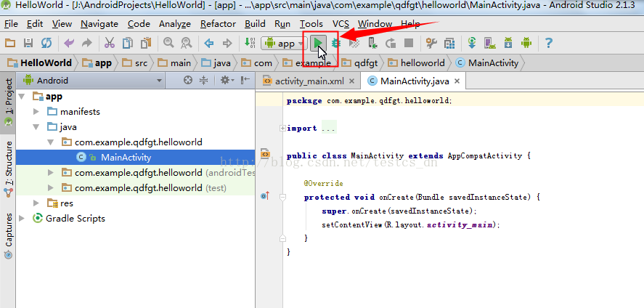The height and width of the screenshot is (308, 644).
Task: Expand the folded import statements
Action: click(282, 128)
